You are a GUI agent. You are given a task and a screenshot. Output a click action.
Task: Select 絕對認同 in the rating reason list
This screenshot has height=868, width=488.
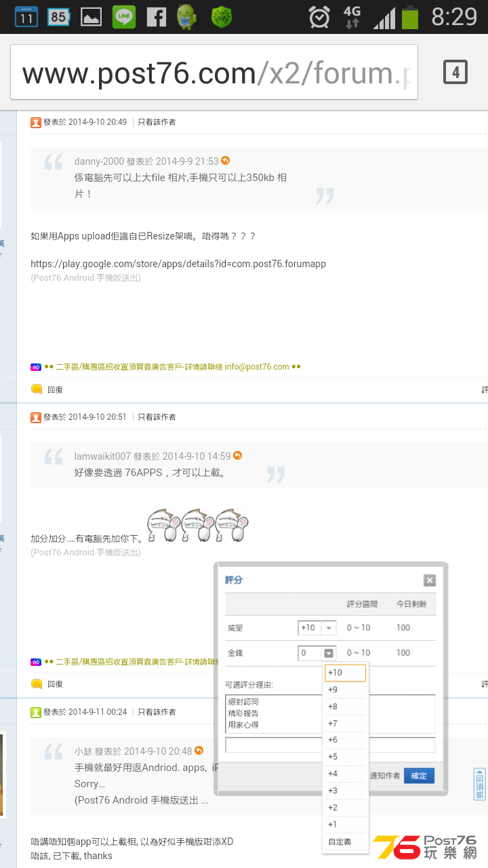coord(243,702)
